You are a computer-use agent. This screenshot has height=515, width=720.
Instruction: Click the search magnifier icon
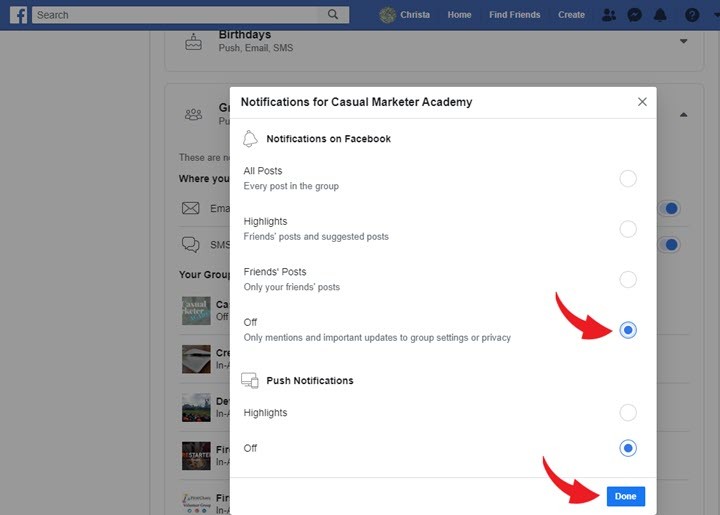click(333, 15)
